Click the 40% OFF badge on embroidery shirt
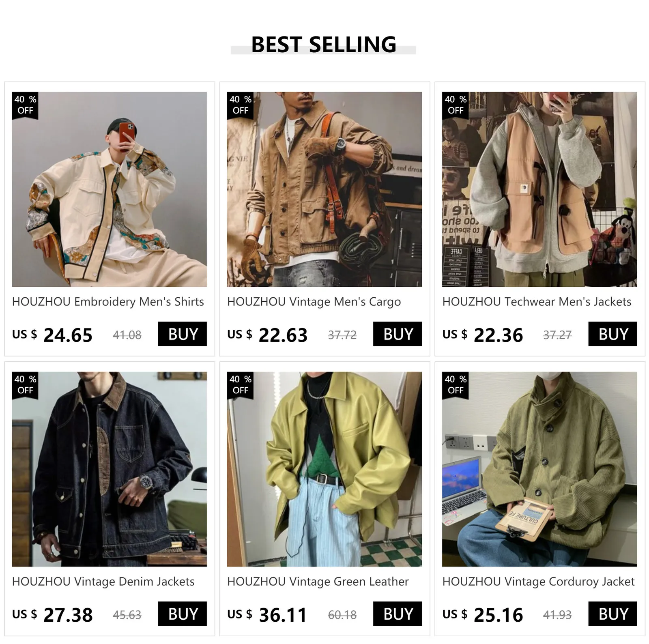The width and height of the screenshot is (649, 644). point(25,105)
